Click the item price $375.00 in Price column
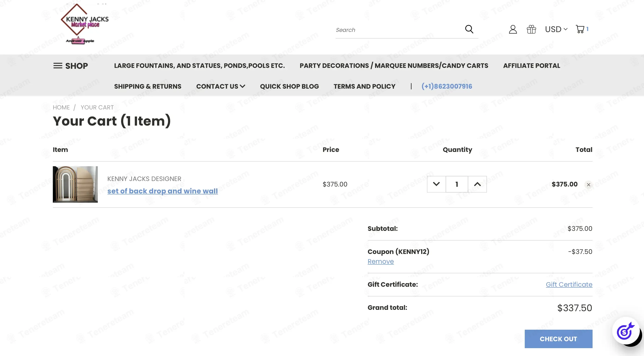 coord(335,184)
